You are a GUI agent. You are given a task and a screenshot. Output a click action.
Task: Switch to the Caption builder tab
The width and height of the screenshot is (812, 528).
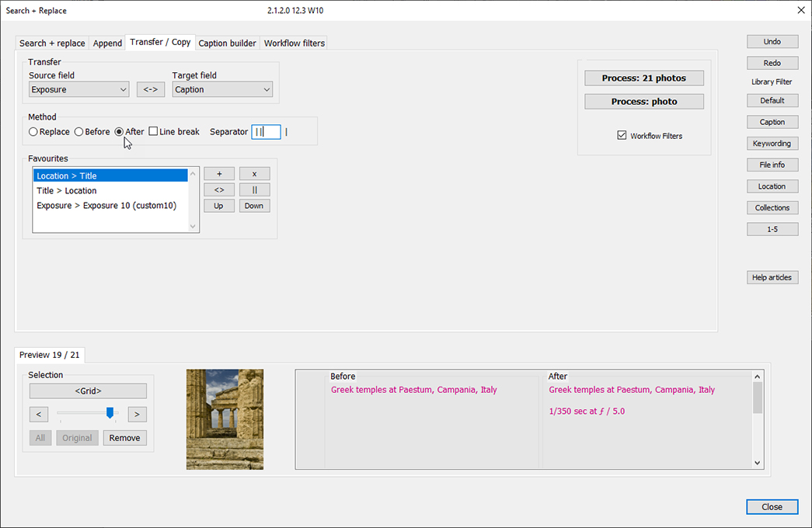pos(227,43)
